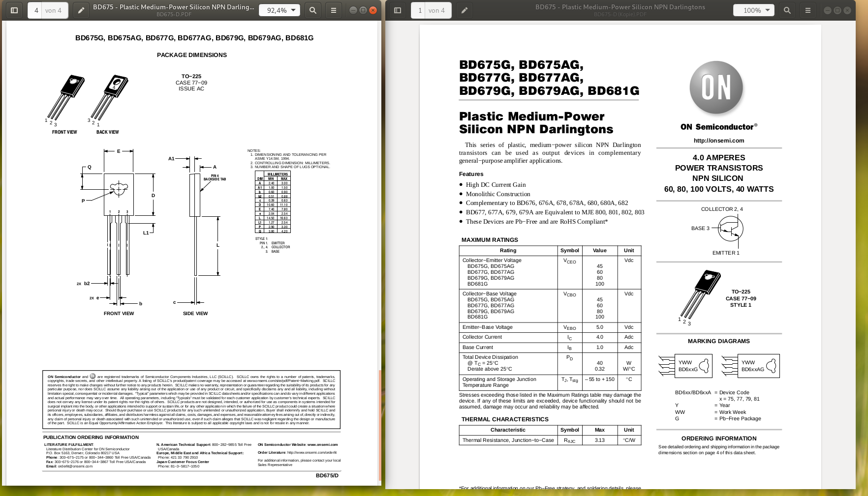Image resolution: width=868 pixels, height=496 pixels.
Task: Click the ON Semiconductor logo
Action: 716,88
